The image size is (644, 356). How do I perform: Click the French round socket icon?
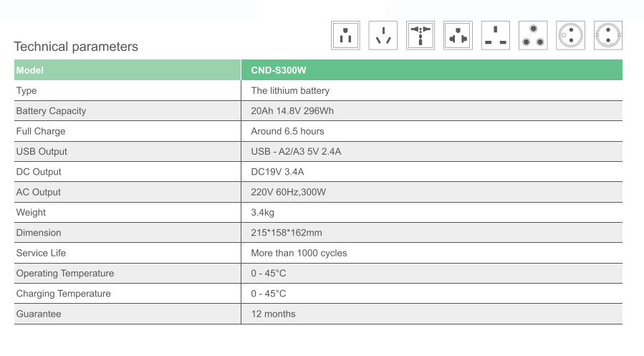[570, 35]
